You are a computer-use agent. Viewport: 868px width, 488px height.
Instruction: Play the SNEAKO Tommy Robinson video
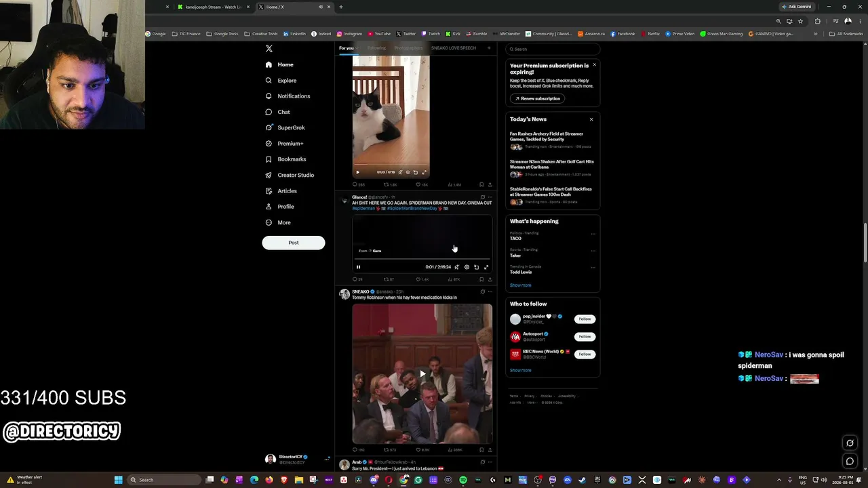[422, 373]
